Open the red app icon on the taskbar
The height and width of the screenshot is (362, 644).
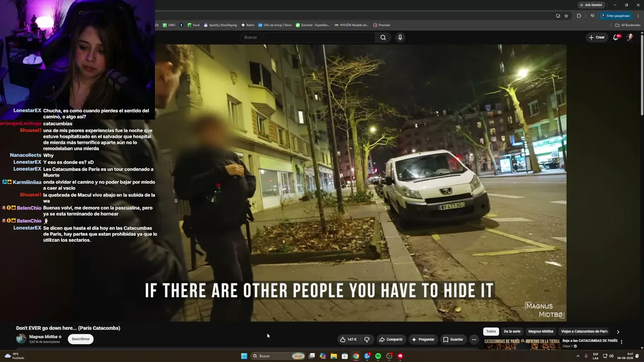pyautogui.click(x=400, y=356)
